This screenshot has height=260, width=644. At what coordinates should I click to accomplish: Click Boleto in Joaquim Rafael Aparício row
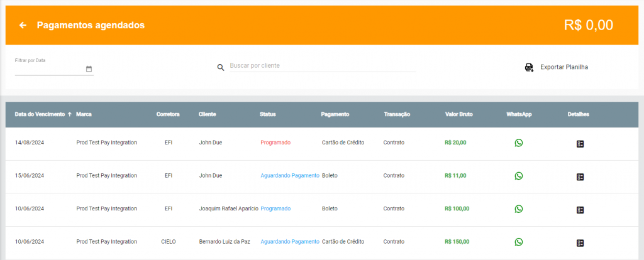click(x=330, y=209)
